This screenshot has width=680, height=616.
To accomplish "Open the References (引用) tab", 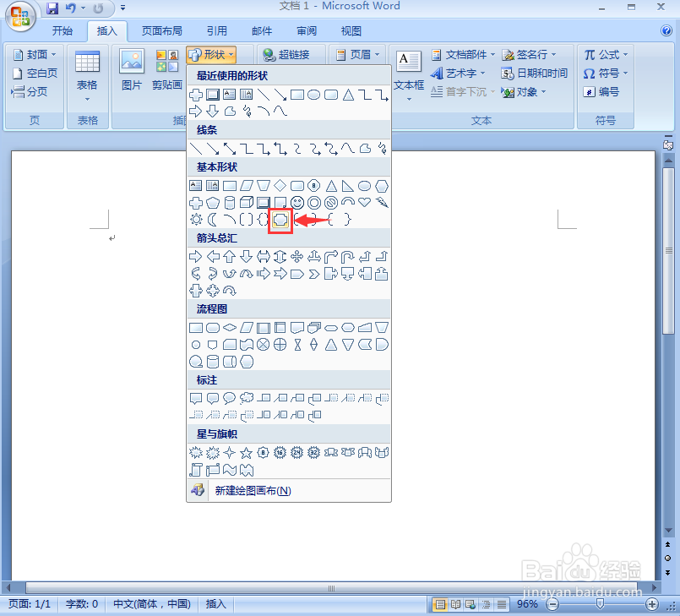I will click(x=216, y=30).
